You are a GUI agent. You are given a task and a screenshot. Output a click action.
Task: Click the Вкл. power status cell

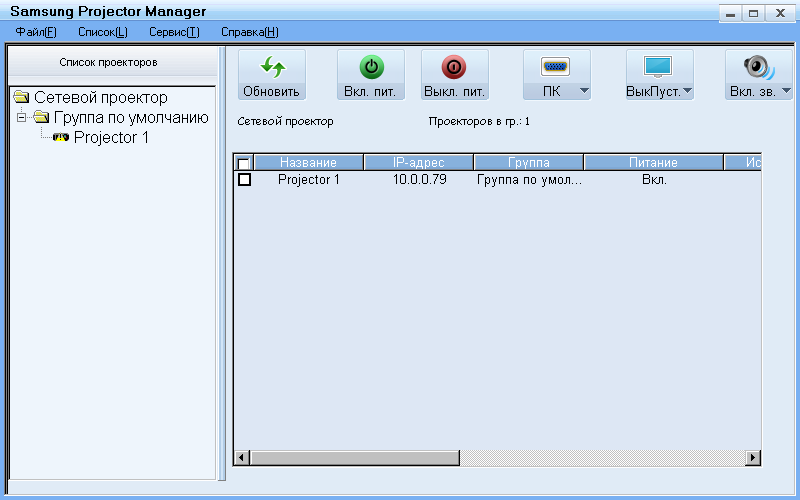coord(654,180)
